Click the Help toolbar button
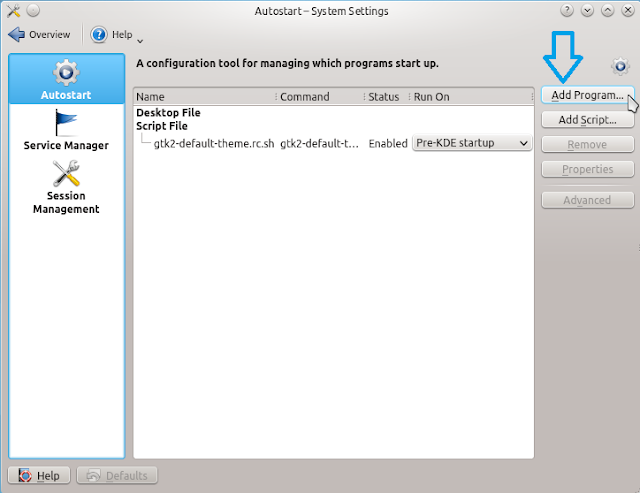Screen dimensions: 640x493 click(x=112, y=35)
